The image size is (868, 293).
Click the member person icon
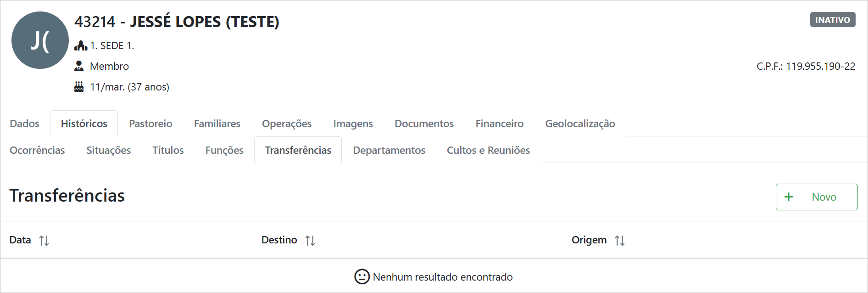pyautogui.click(x=79, y=66)
